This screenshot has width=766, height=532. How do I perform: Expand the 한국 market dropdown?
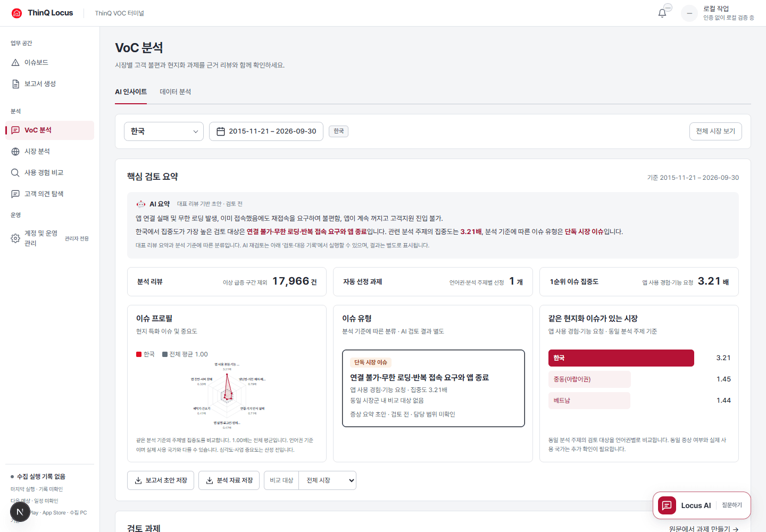[x=164, y=131]
